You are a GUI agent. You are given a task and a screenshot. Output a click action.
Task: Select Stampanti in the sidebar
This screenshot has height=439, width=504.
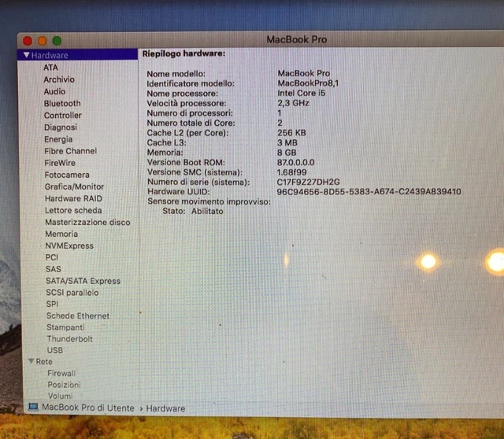point(65,327)
